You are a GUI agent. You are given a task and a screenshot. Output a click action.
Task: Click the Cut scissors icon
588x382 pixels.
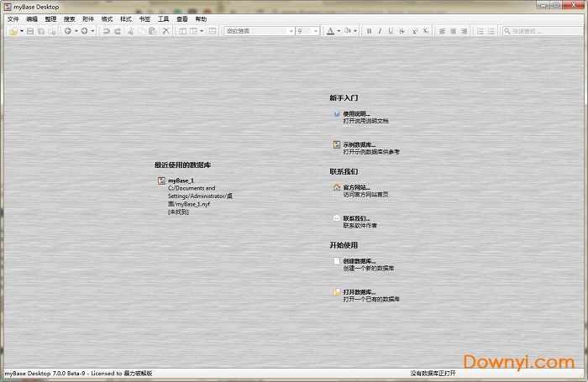(x=131, y=31)
